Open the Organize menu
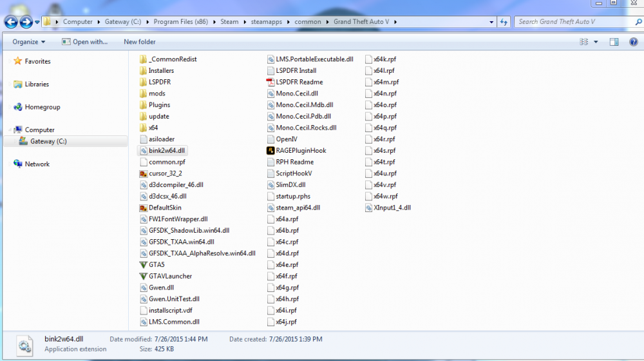The image size is (644, 361). (29, 42)
